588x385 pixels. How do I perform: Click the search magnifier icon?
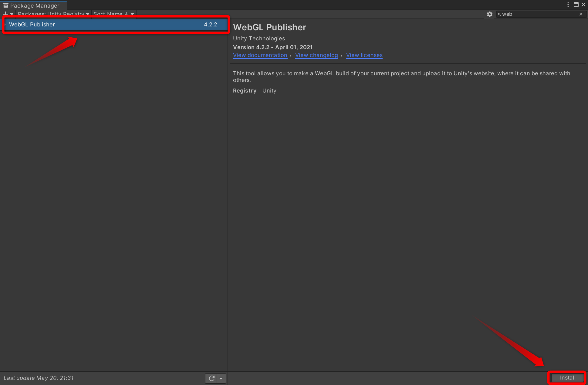pyautogui.click(x=499, y=14)
